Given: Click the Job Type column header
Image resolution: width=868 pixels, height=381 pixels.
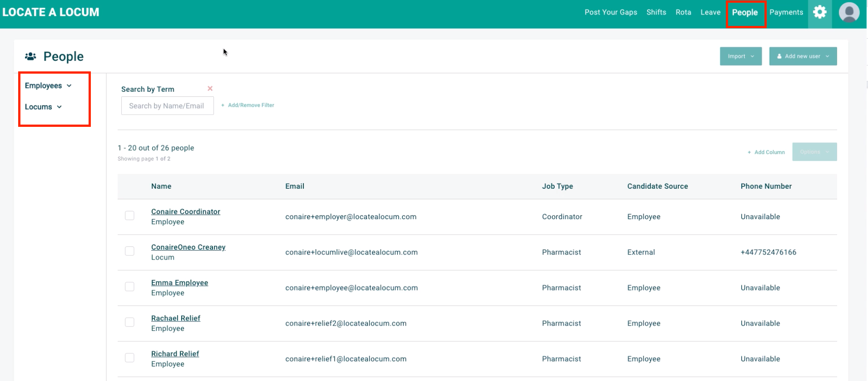Looking at the screenshot, I should (x=557, y=186).
